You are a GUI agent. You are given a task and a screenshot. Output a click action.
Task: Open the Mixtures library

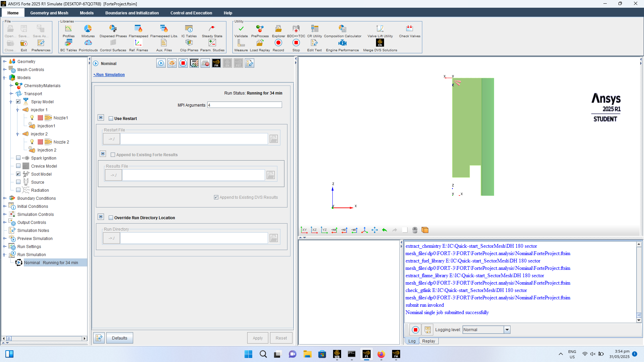point(88,31)
